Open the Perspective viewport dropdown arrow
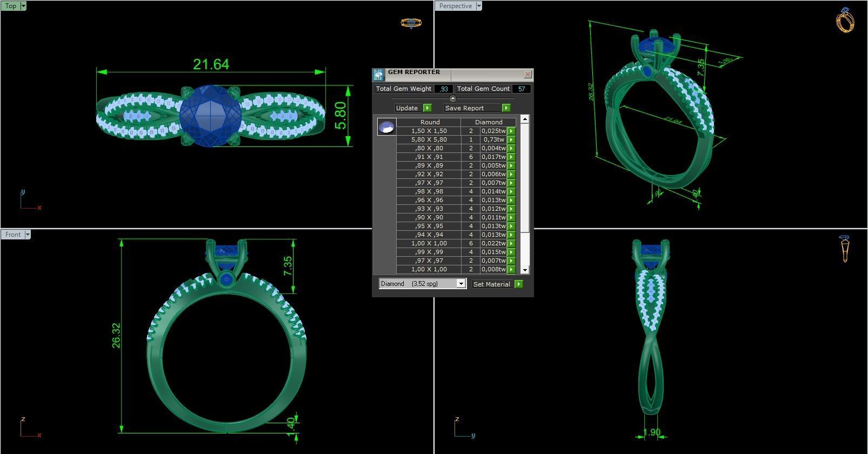This screenshot has width=868, height=454. (x=478, y=6)
